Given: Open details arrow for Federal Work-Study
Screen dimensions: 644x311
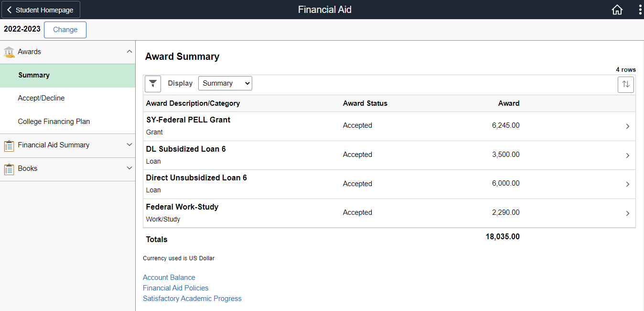Looking at the screenshot, I should click(x=628, y=213).
